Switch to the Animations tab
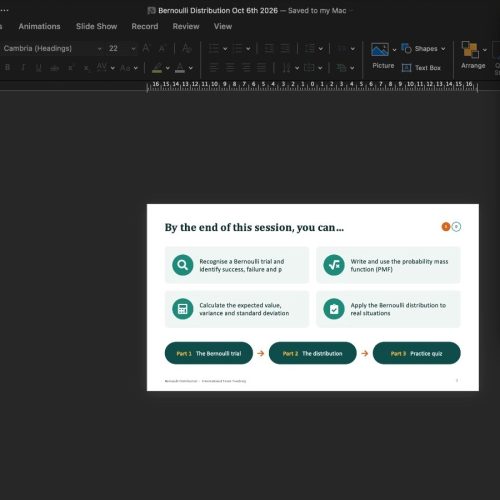500x500 pixels. 39,26
